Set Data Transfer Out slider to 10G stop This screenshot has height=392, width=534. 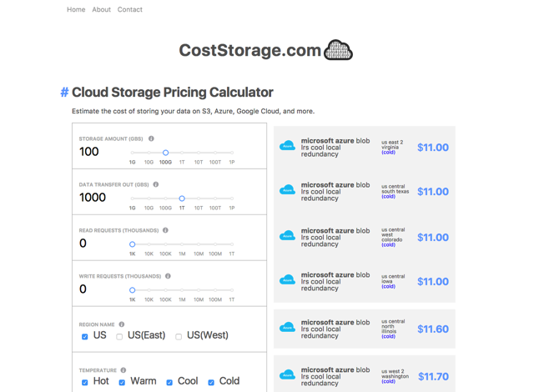[x=149, y=199]
